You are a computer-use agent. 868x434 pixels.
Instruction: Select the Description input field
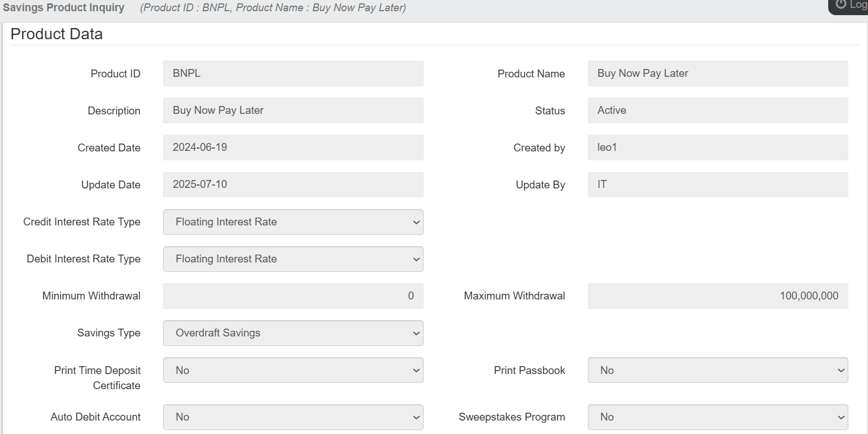click(293, 110)
